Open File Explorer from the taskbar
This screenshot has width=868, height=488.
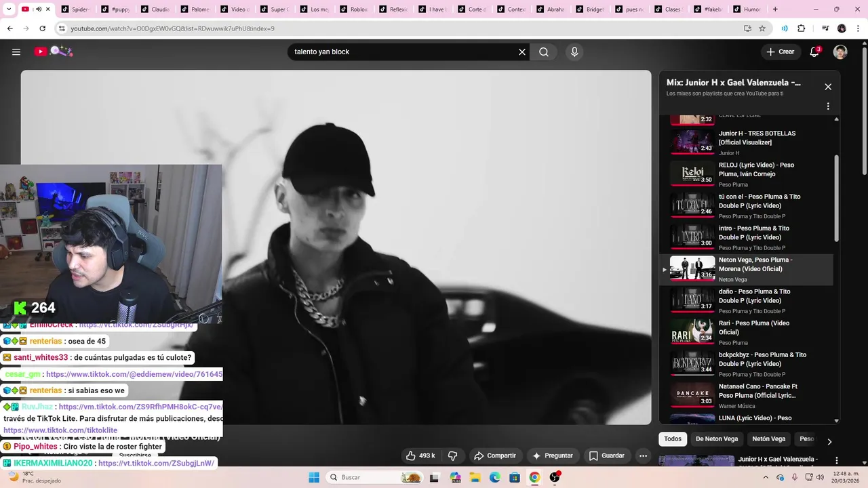coord(476,477)
